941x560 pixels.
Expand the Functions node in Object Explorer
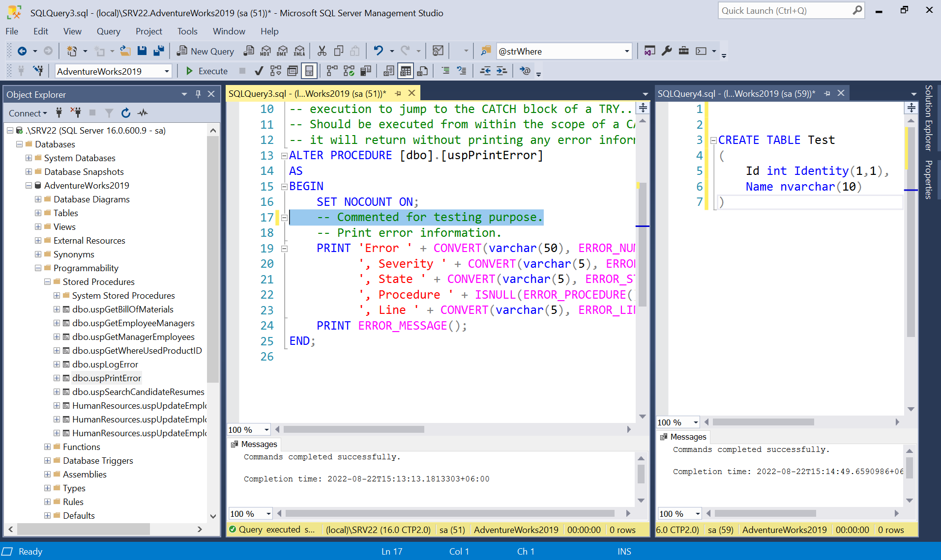click(48, 447)
